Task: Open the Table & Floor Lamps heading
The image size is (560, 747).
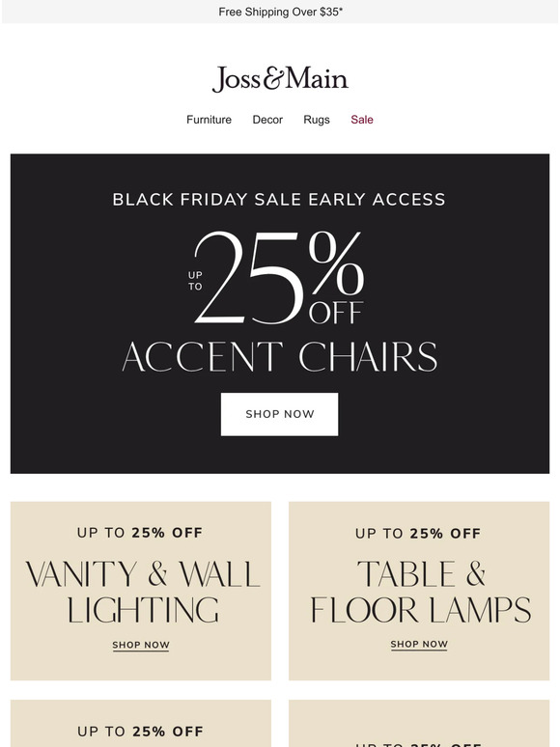Action: (x=420, y=592)
